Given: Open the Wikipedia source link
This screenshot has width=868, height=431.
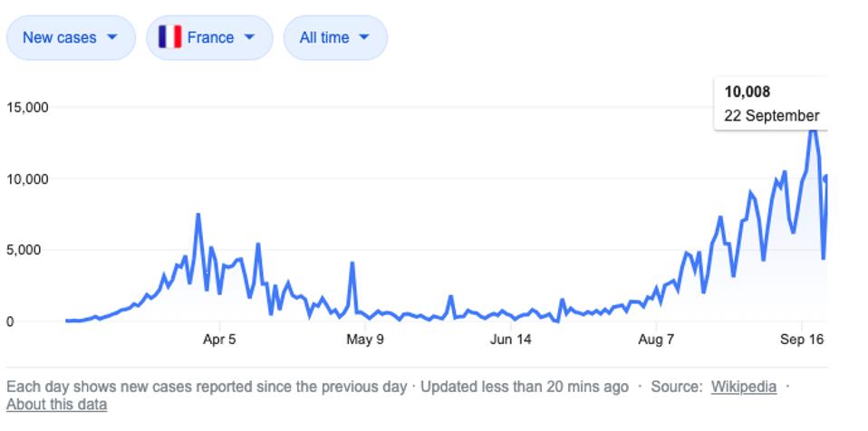Looking at the screenshot, I should 744,387.
